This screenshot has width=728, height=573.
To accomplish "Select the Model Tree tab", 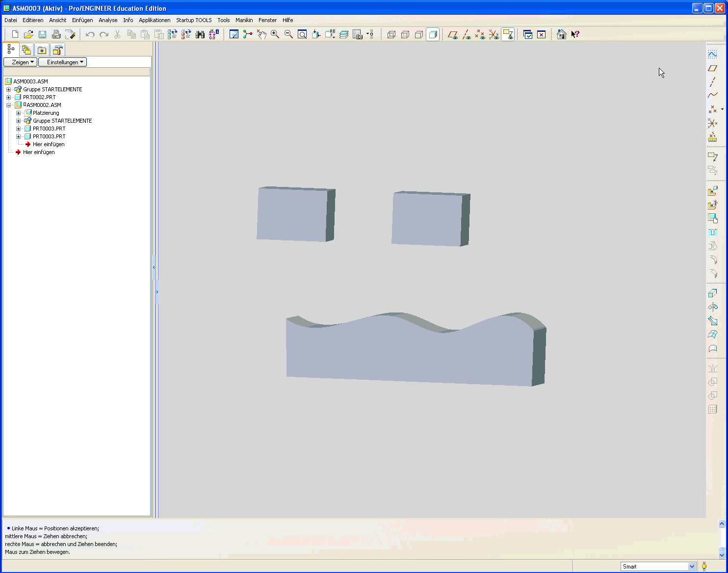I will [11, 49].
